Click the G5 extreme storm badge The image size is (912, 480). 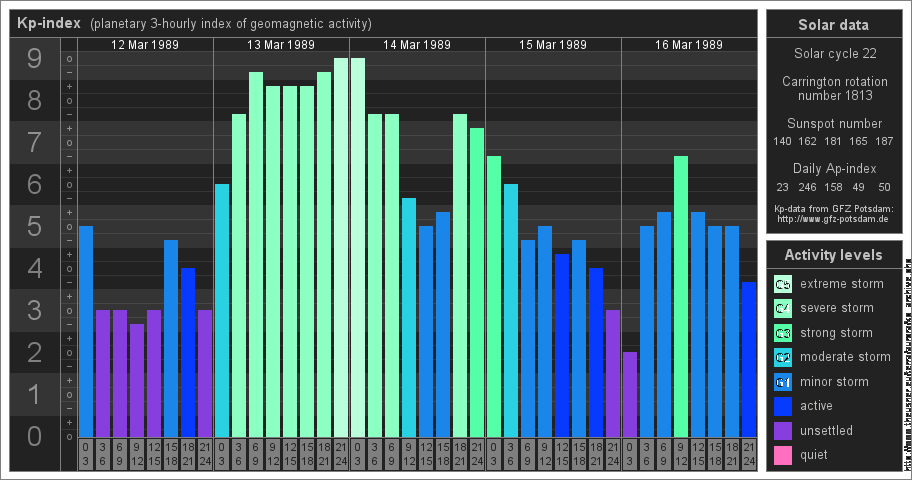(783, 284)
